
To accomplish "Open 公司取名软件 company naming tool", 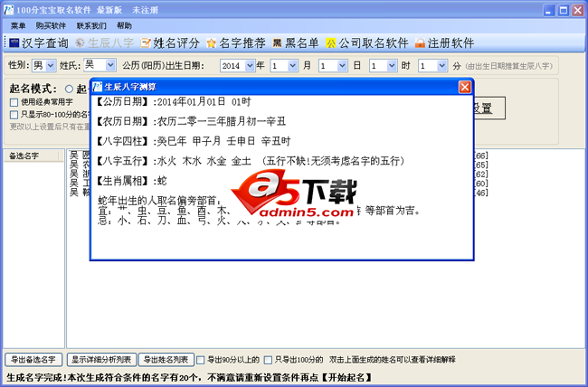I will tap(366, 42).
